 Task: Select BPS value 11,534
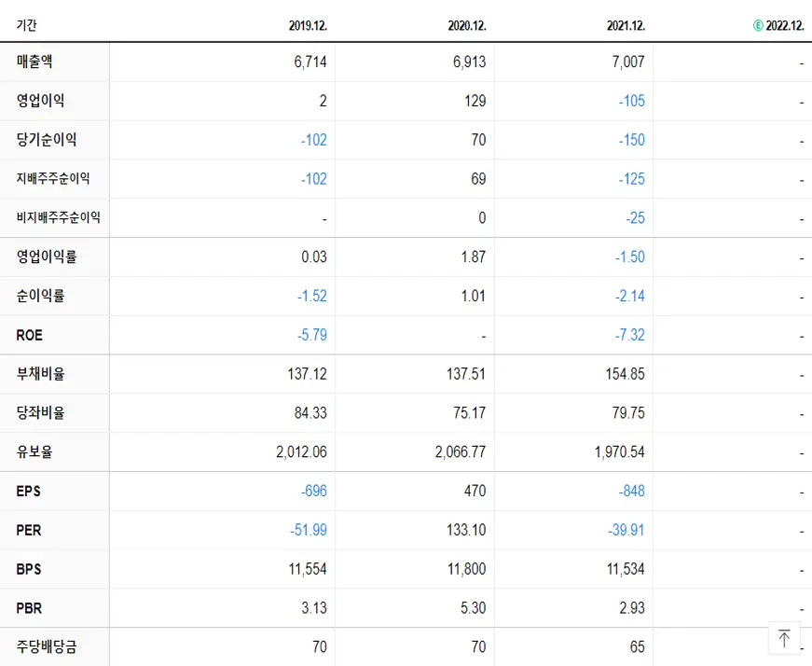[x=626, y=569]
